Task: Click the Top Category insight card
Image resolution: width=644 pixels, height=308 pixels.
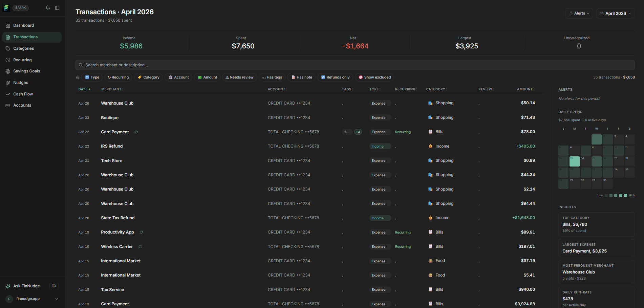Action: click(x=596, y=224)
